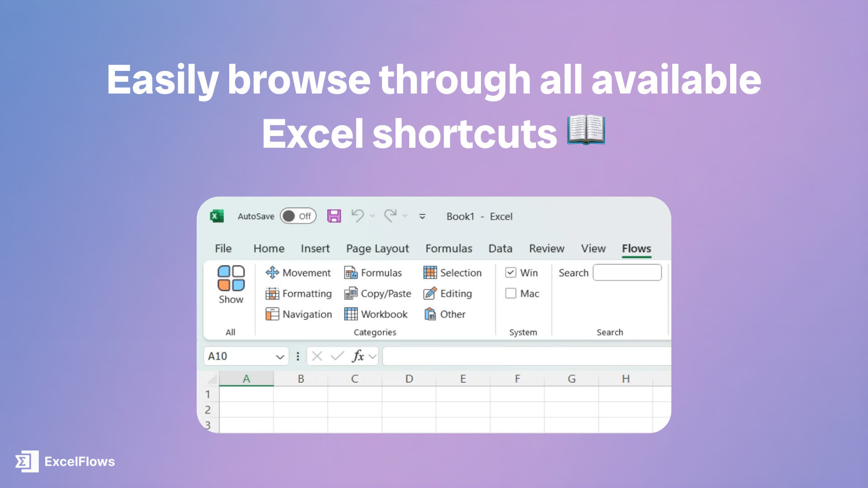Select column D header

click(409, 379)
